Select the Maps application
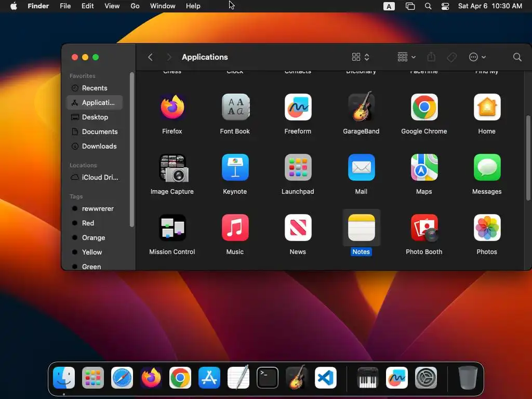This screenshot has width=532, height=399. coord(424,167)
